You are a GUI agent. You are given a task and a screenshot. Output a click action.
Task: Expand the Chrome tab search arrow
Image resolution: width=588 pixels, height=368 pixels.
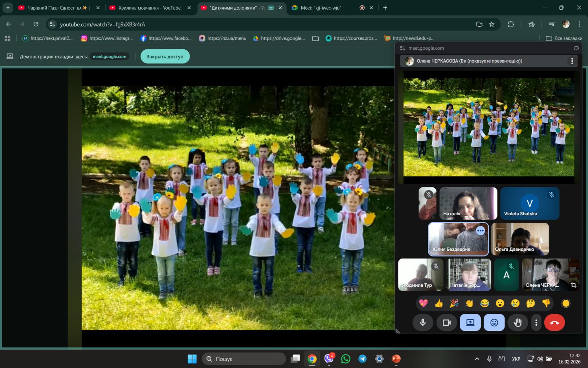click(x=8, y=8)
